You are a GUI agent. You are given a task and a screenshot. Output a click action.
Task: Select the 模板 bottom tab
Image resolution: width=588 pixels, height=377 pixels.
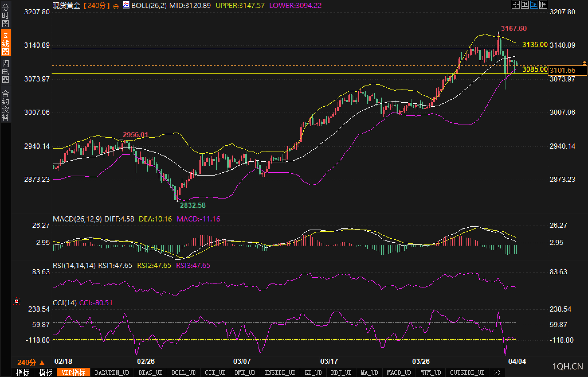point(46,373)
